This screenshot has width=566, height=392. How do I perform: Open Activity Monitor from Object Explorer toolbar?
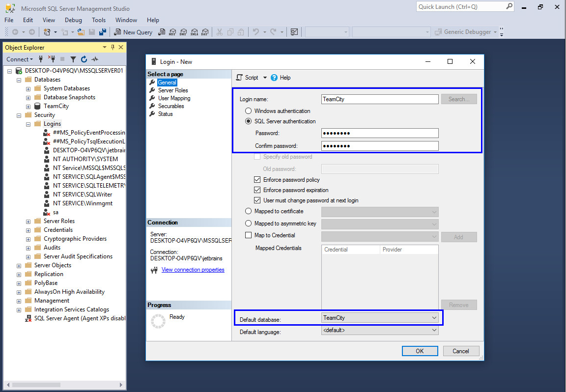95,59
